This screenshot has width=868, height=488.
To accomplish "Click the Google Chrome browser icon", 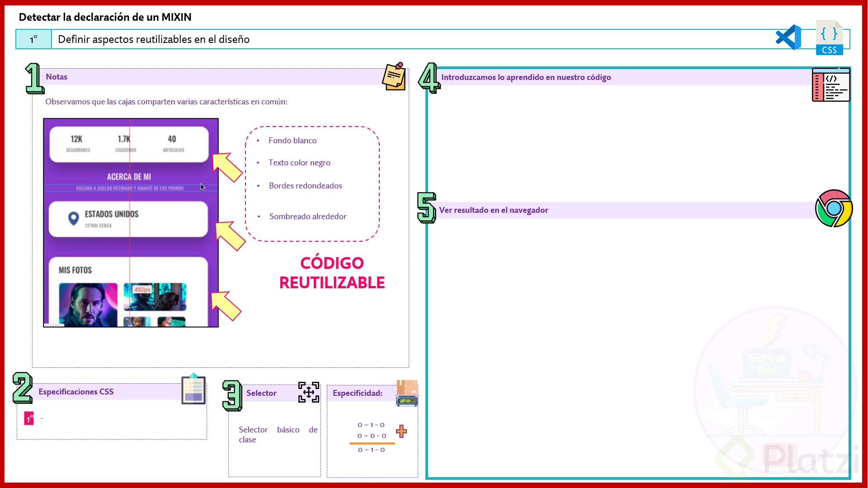I will (834, 208).
